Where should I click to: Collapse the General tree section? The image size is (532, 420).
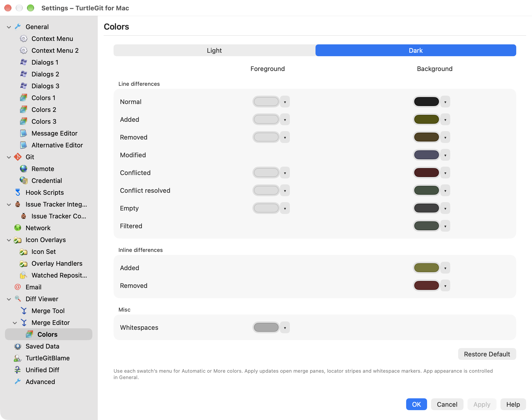pos(9,27)
